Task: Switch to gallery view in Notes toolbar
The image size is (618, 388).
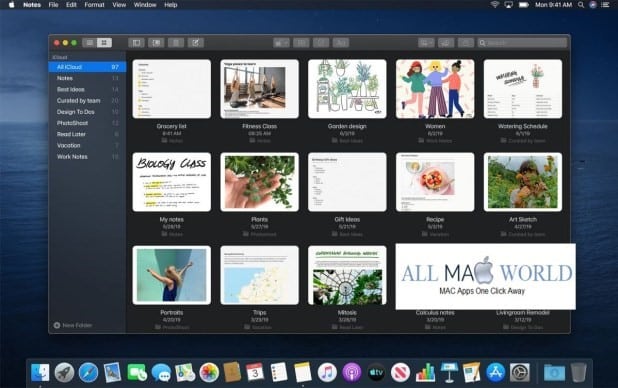Action: click(104, 43)
